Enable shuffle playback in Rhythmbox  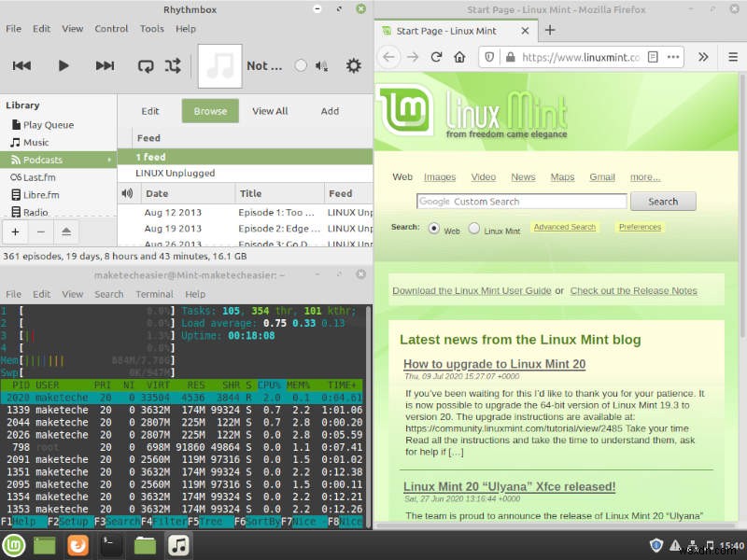[x=171, y=65]
